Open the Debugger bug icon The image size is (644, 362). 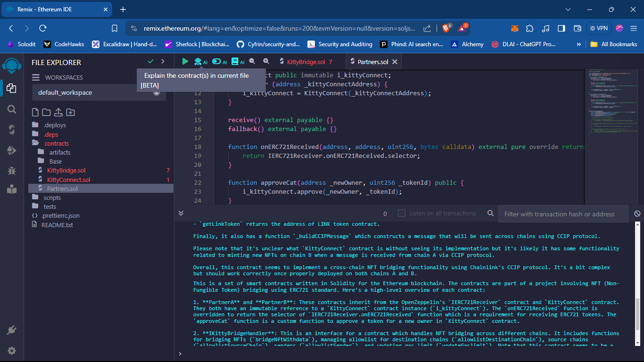[11, 170]
